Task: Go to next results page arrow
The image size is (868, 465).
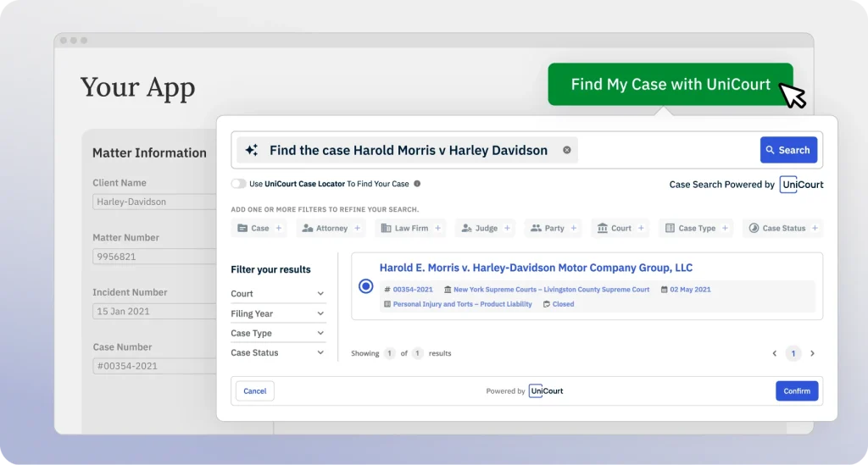Action: 812,353
